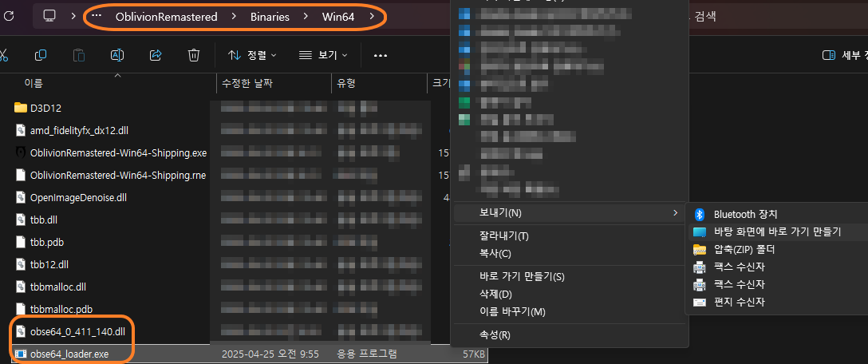Viewport: 868px width, 364px height.
Task: Expand the 보내기(N) submenu arrow
Action: [x=674, y=213]
